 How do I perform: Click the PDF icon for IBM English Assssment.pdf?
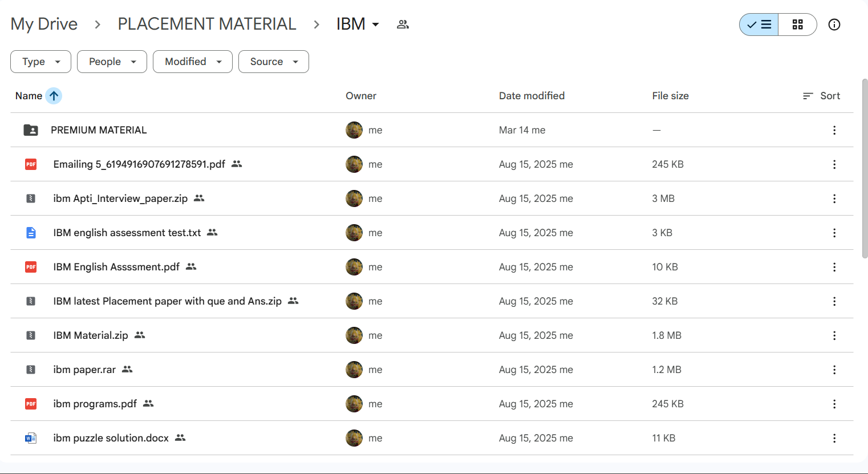click(x=31, y=267)
